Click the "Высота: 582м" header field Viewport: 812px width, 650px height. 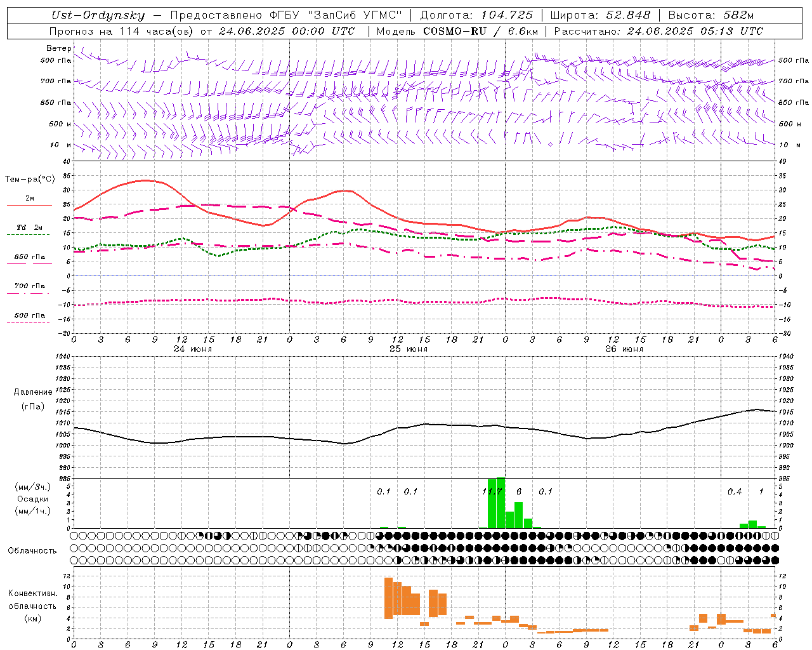(x=711, y=15)
